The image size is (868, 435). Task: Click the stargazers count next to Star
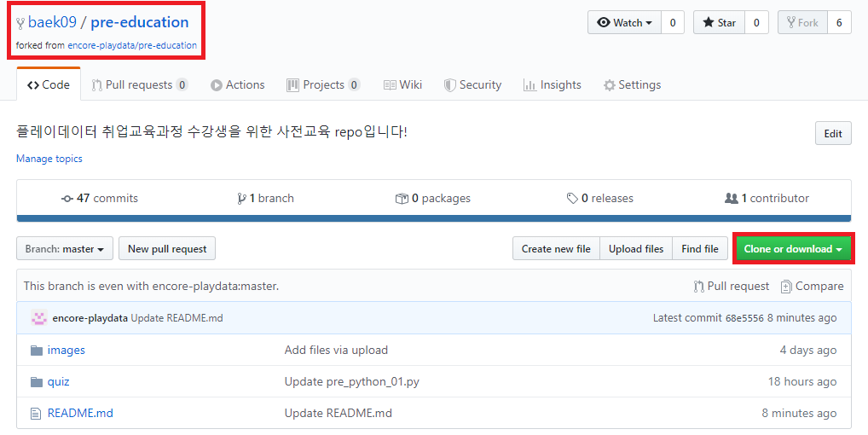pos(756,23)
